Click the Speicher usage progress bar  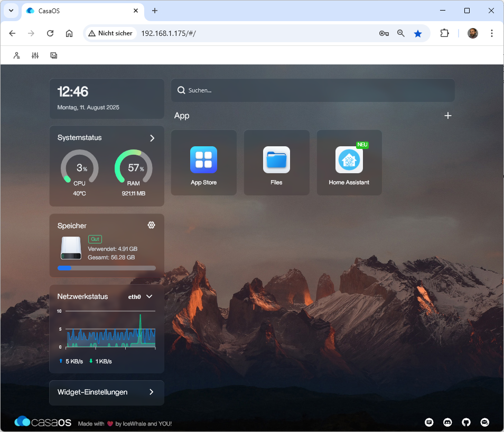point(106,268)
